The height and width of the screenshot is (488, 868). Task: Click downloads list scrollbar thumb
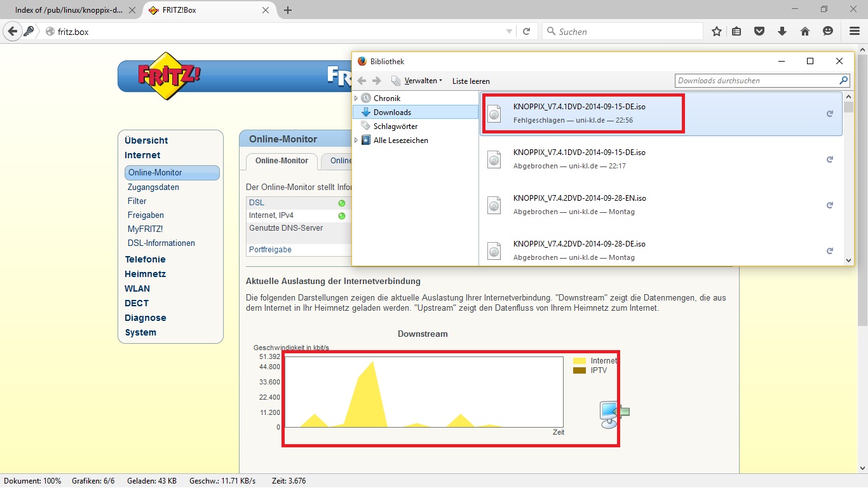849,106
